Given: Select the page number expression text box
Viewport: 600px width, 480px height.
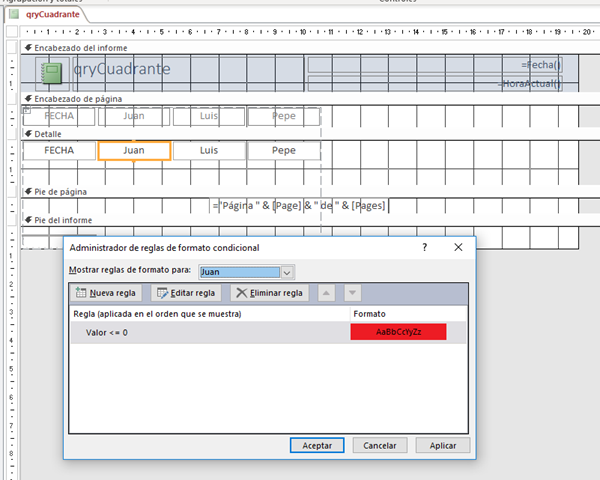Looking at the screenshot, I should (x=299, y=206).
